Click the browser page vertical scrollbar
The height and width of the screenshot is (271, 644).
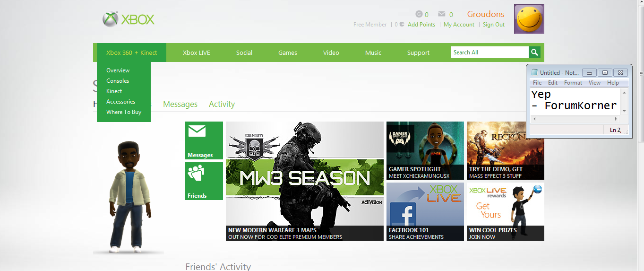[x=641, y=73]
